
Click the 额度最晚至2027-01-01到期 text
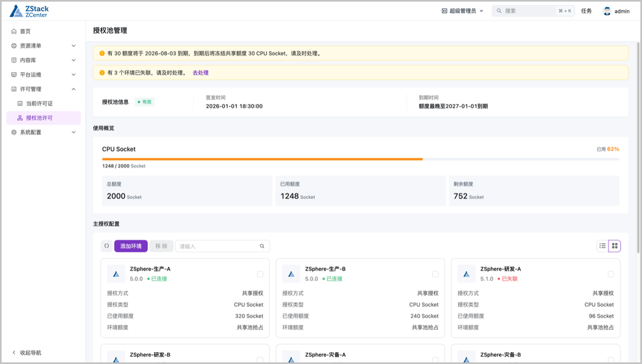coord(453,106)
